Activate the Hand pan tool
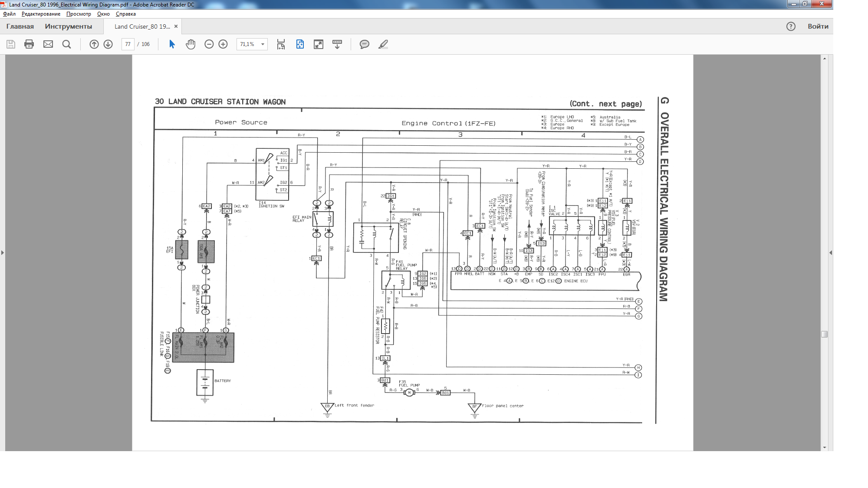 coord(191,44)
